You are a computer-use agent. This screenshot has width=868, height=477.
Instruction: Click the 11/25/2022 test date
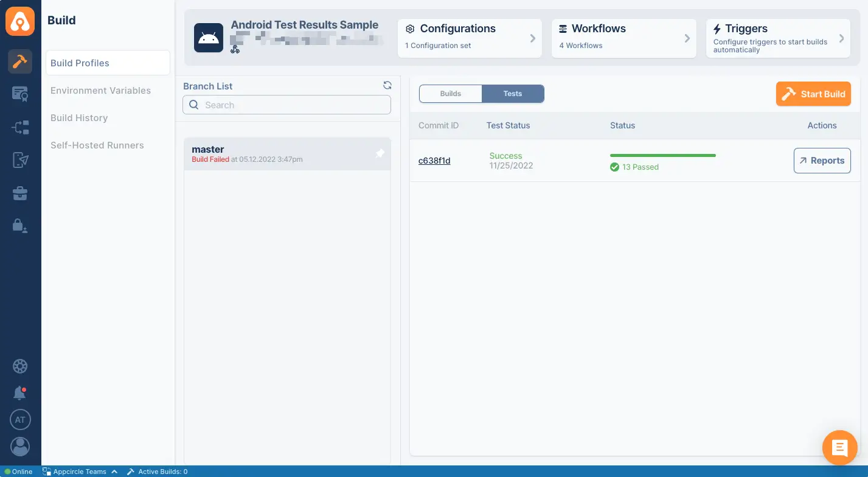coord(511,165)
